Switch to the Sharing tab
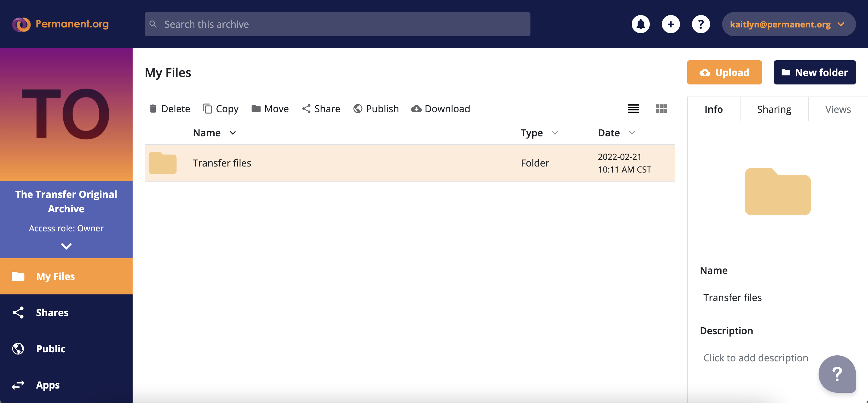Image resolution: width=868 pixels, height=403 pixels. pos(774,109)
